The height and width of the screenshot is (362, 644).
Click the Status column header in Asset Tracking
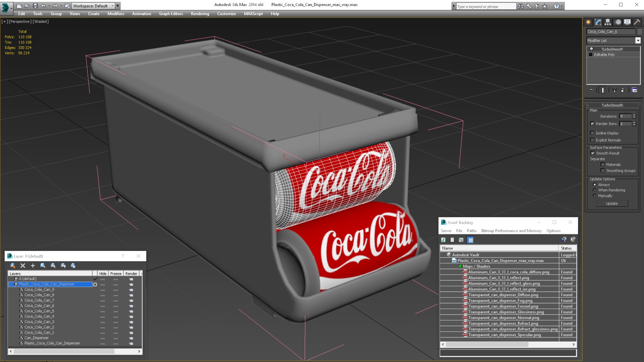click(x=568, y=248)
